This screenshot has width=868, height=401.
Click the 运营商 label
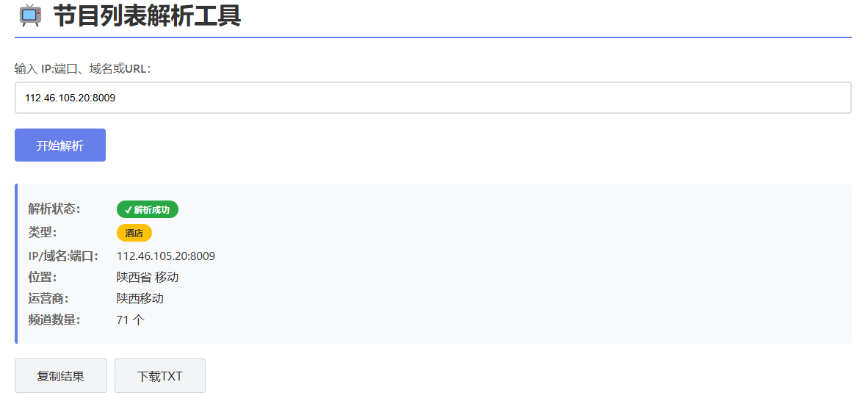pos(48,298)
